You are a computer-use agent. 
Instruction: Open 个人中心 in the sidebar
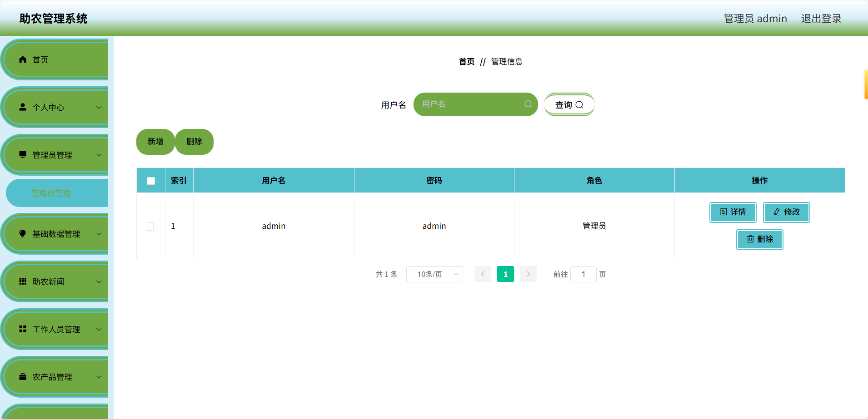tap(55, 107)
